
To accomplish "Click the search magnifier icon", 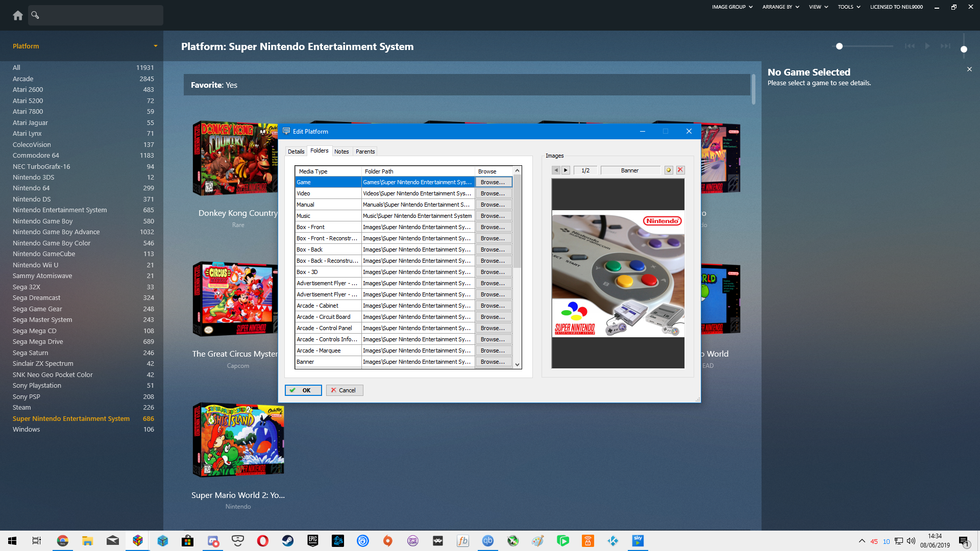I will click(x=35, y=15).
